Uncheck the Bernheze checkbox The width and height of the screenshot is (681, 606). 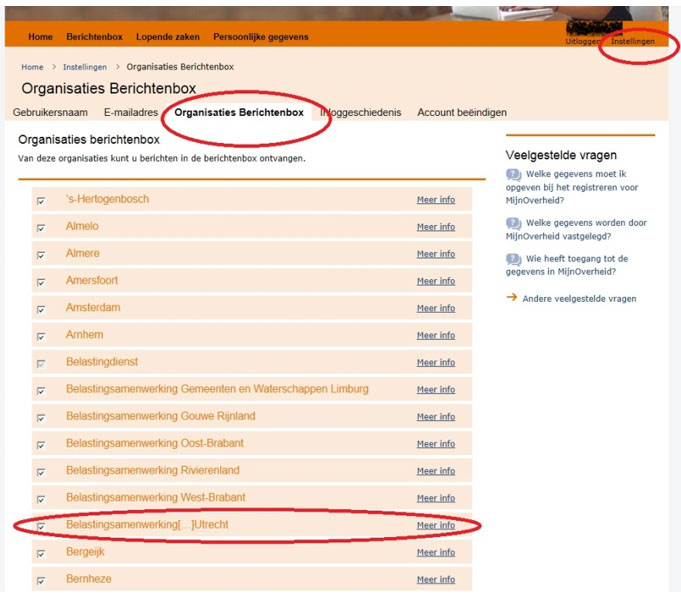click(x=41, y=580)
